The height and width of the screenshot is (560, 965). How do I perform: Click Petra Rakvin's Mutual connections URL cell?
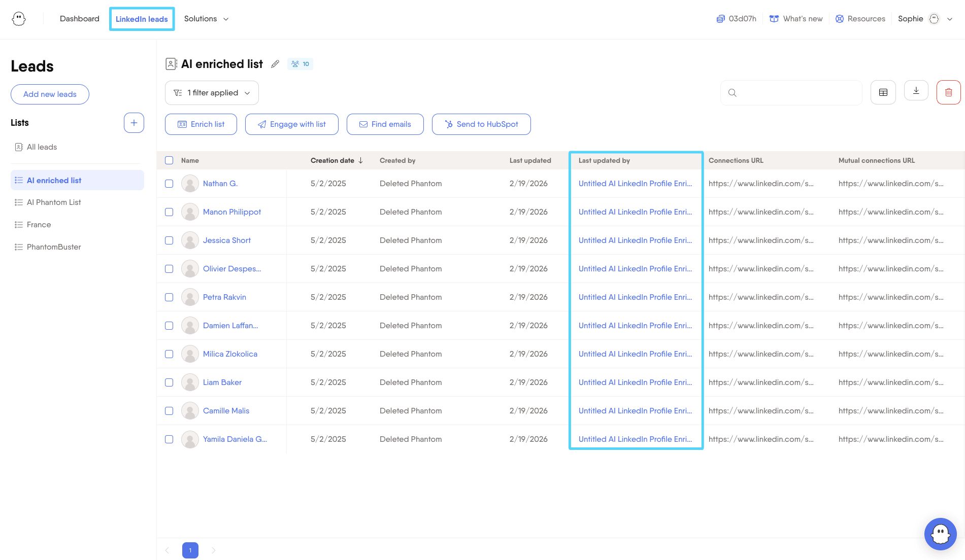[891, 297]
